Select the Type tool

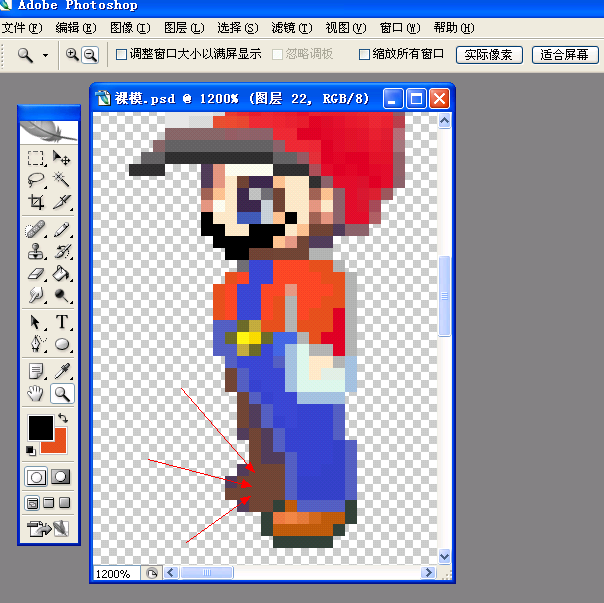point(61,322)
